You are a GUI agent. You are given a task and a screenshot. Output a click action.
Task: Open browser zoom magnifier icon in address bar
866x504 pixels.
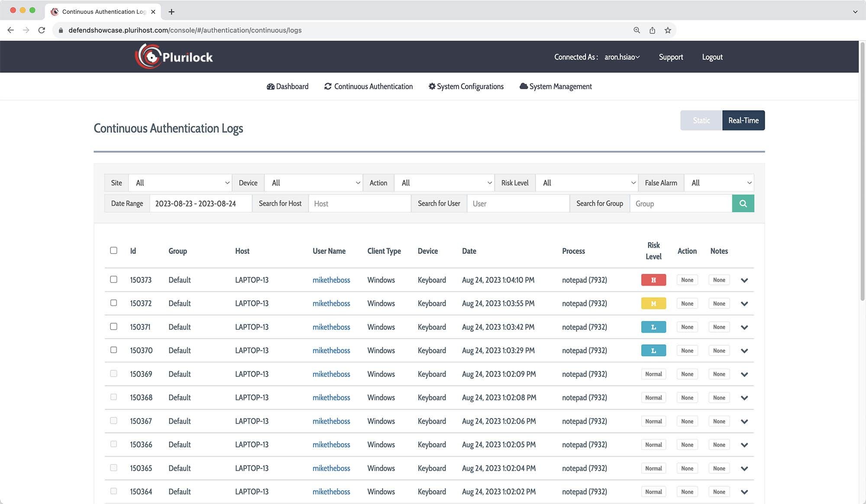[637, 30]
